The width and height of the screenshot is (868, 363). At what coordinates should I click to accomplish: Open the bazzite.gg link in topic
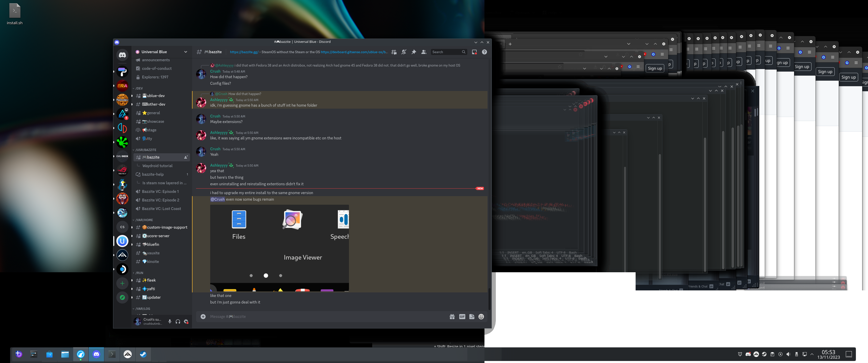tap(244, 52)
